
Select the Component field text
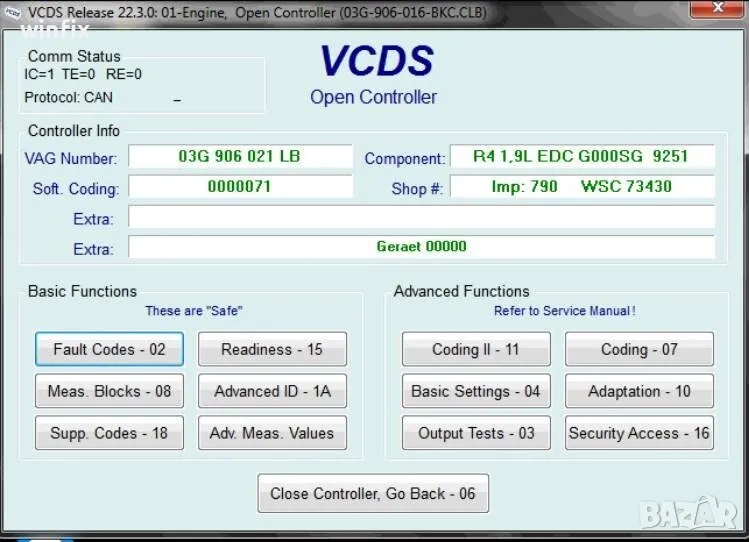tap(581, 157)
